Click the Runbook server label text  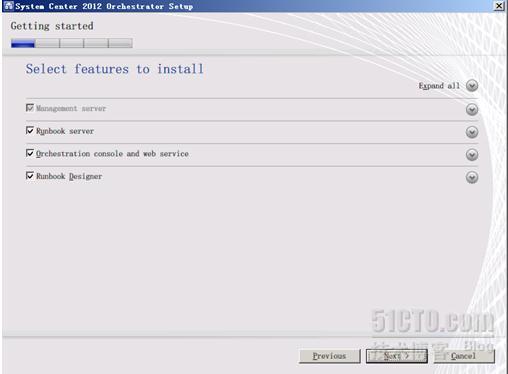(65, 131)
